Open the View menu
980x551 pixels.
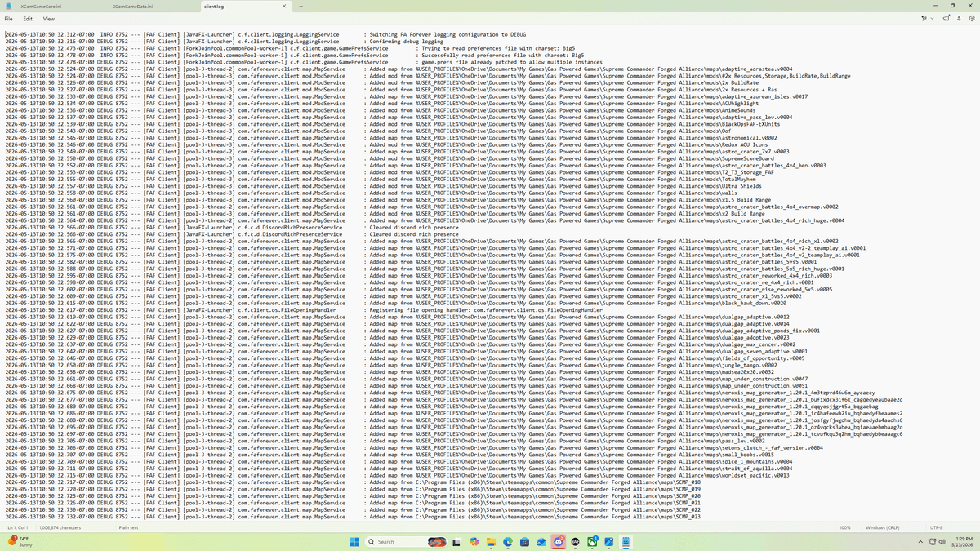click(49, 18)
